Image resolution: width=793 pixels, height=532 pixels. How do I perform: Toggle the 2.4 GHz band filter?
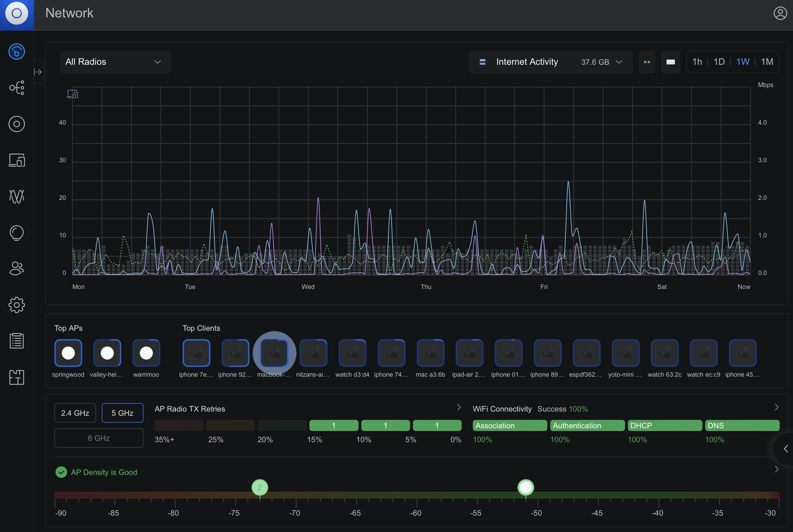(75, 413)
